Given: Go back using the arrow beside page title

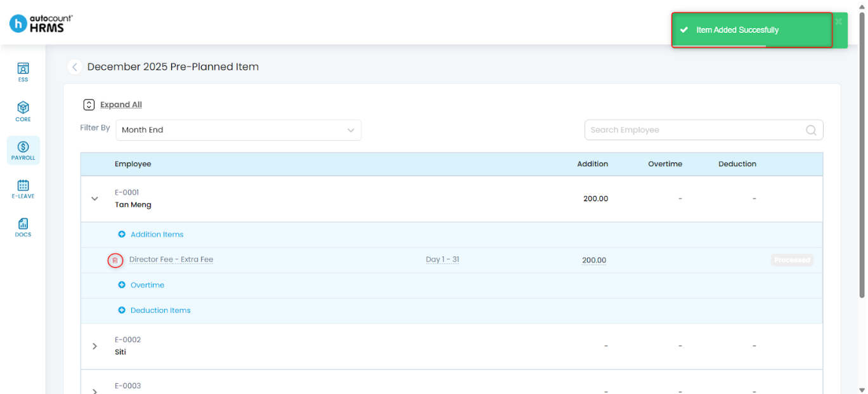Looking at the screenshot, I should [x=74, y=67].
